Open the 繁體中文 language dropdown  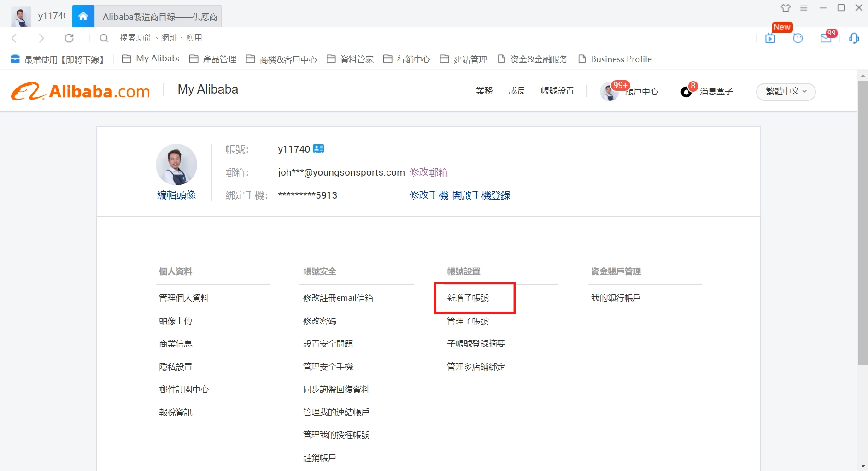click(x=786, y=91)
